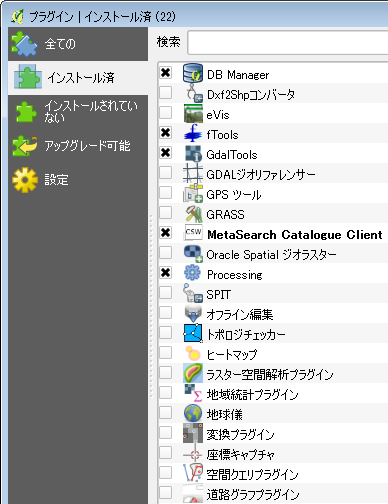Screen dimensions: 388x504
Task: Click the eVis plugin icon
Action: point(193,113)
